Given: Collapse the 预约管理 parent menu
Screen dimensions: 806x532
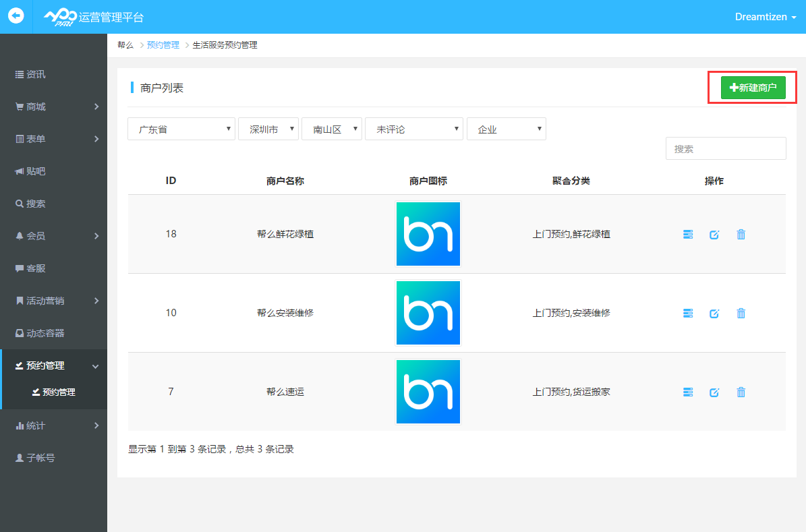Looking at the screenshot, I should (x=53, y=366).
